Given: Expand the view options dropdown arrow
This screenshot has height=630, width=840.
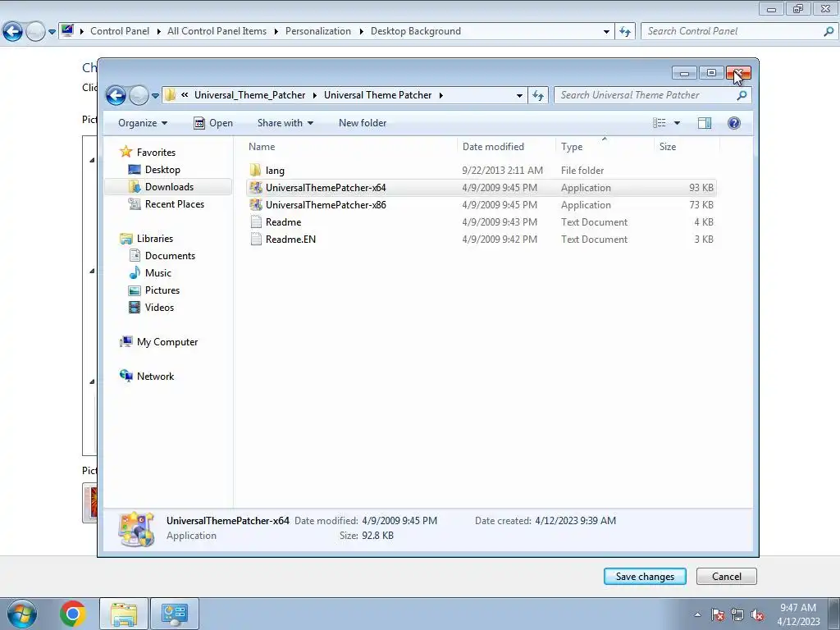Looking at the screenshot, I should tap(677, 123).
